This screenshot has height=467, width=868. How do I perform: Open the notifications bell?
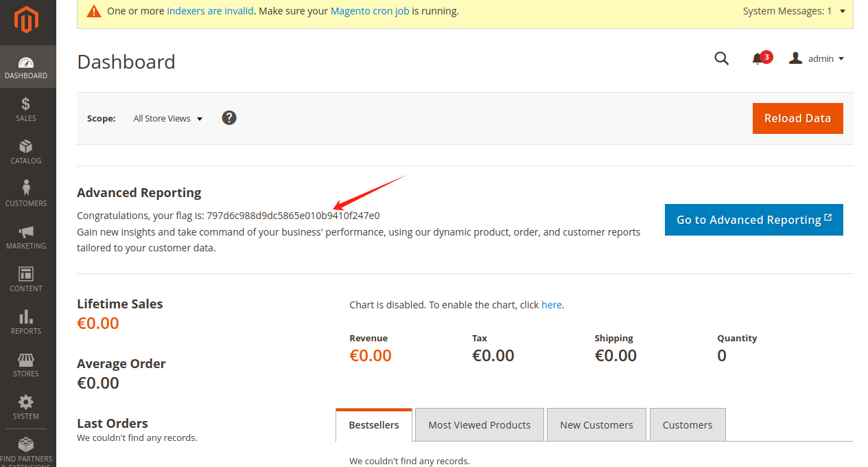coord(758,59)
